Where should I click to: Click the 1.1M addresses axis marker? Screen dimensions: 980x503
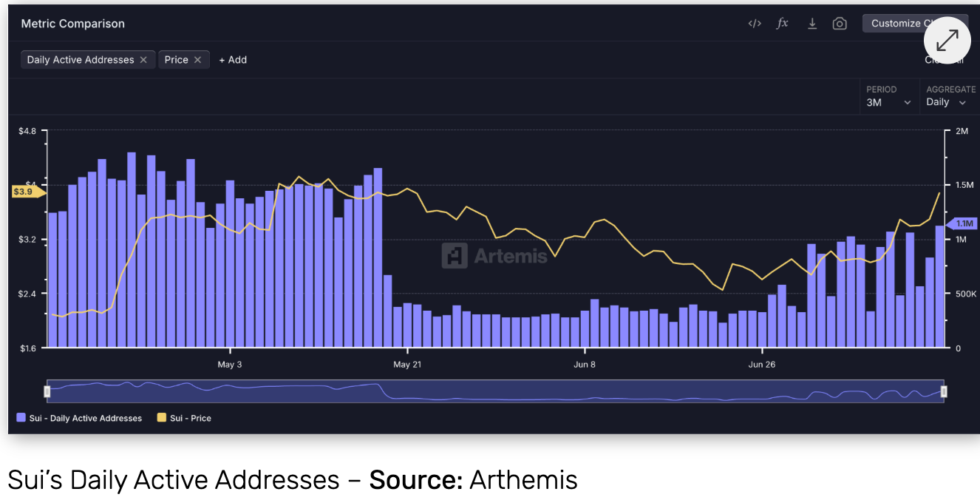click(x=964, y=223)
